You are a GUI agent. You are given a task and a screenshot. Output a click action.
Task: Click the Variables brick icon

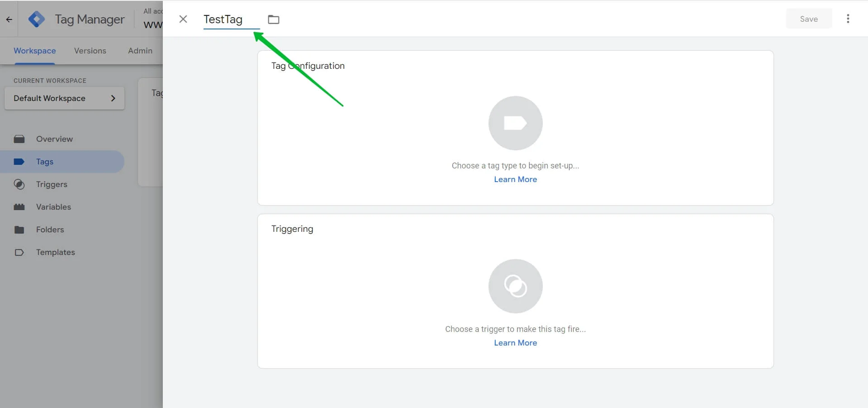19,207
